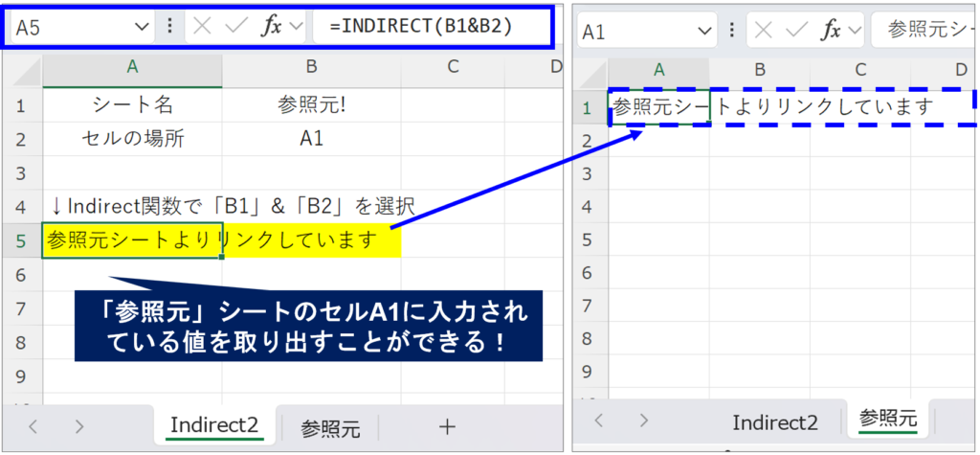This screenshot has width=980, height=455.
Task: Switch to Indirect2 sheet tab in left window
Action: click(214, 426)
